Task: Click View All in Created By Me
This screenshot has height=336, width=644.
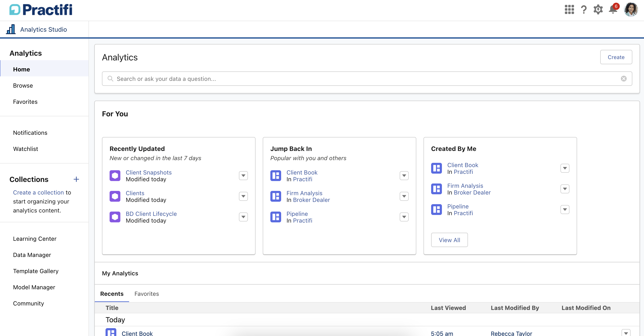Action: 449,240
